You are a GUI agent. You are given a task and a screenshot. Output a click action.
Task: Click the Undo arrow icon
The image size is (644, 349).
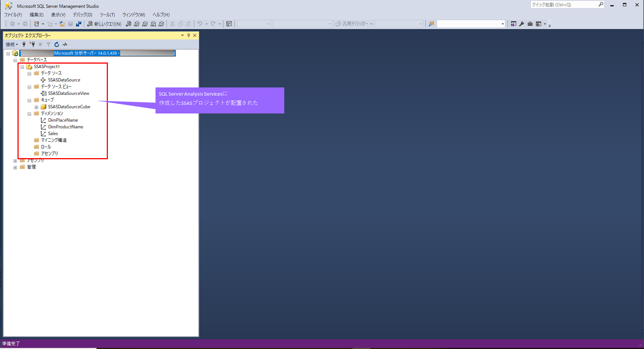(200, 24)
